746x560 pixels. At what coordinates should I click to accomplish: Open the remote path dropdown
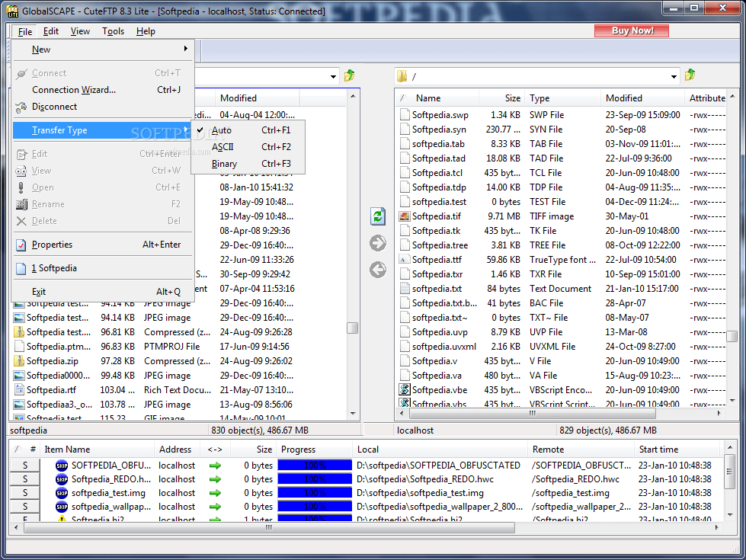(674, 77)
